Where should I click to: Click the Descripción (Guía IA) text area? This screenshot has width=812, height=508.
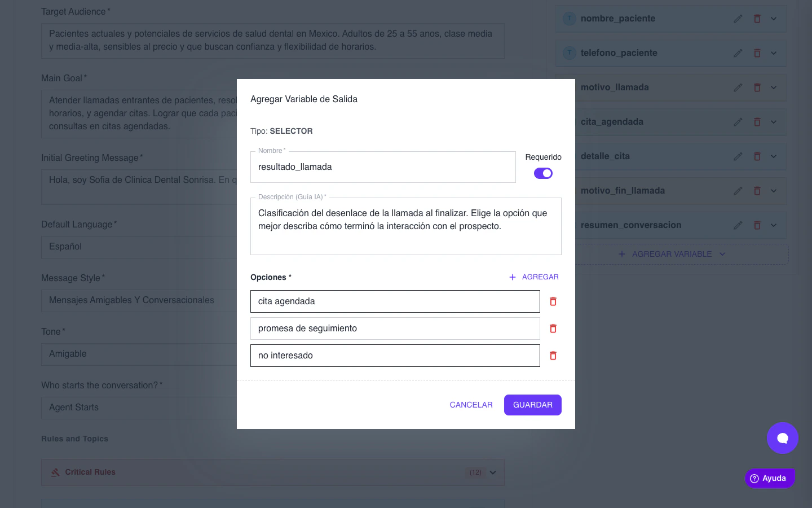point(406,226)
